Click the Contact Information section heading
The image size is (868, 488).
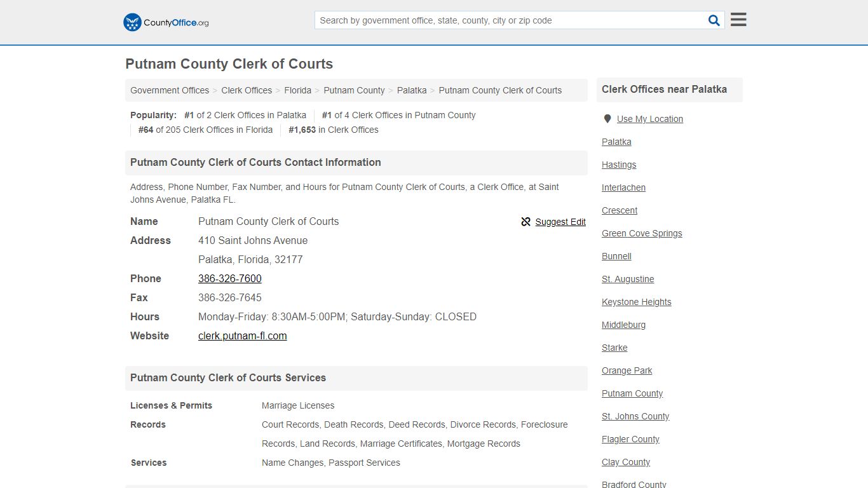255,163
